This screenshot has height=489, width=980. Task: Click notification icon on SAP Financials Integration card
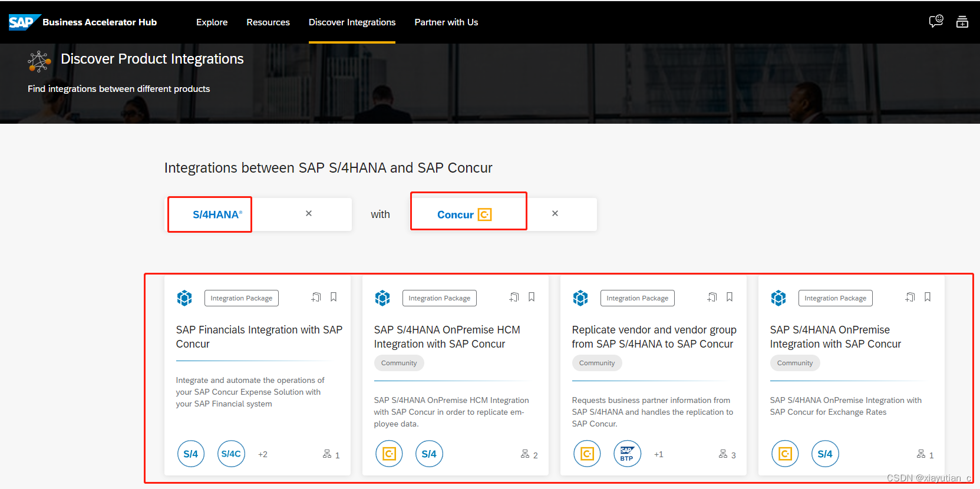pos(316,297)
